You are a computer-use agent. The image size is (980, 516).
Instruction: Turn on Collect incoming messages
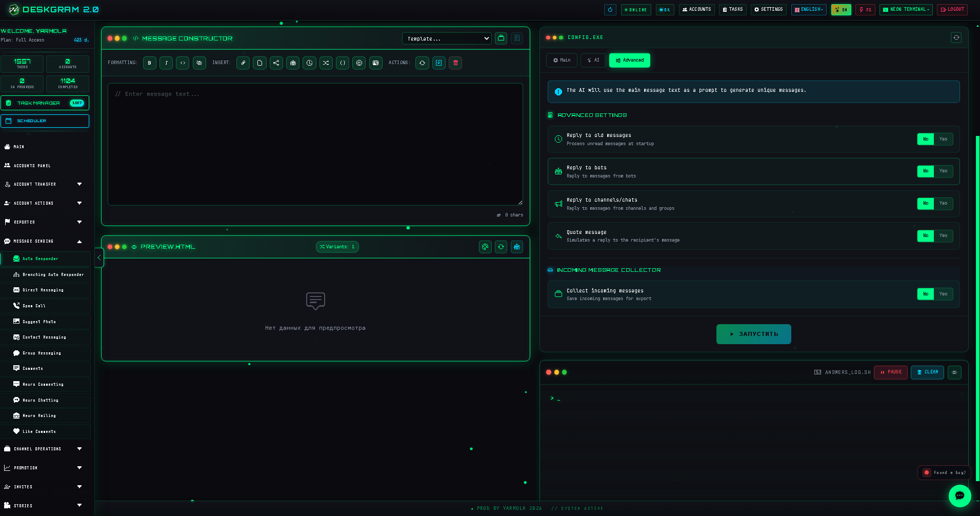point(943,294)
